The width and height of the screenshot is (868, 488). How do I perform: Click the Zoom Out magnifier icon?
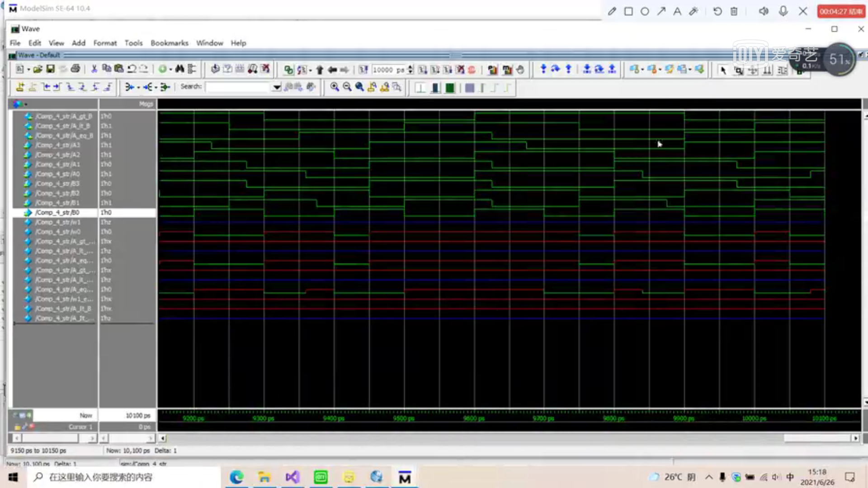347,87
